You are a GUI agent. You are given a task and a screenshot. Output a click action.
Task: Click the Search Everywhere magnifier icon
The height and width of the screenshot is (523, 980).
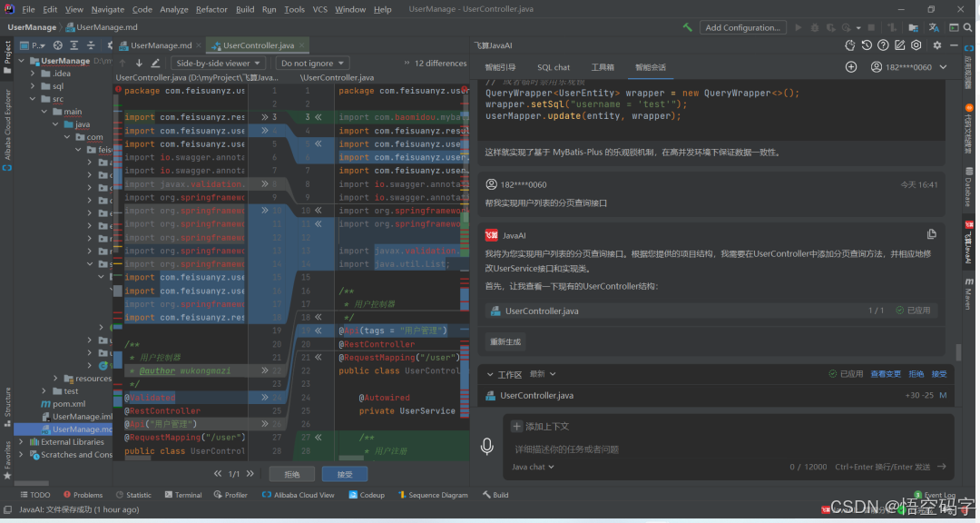967,27
